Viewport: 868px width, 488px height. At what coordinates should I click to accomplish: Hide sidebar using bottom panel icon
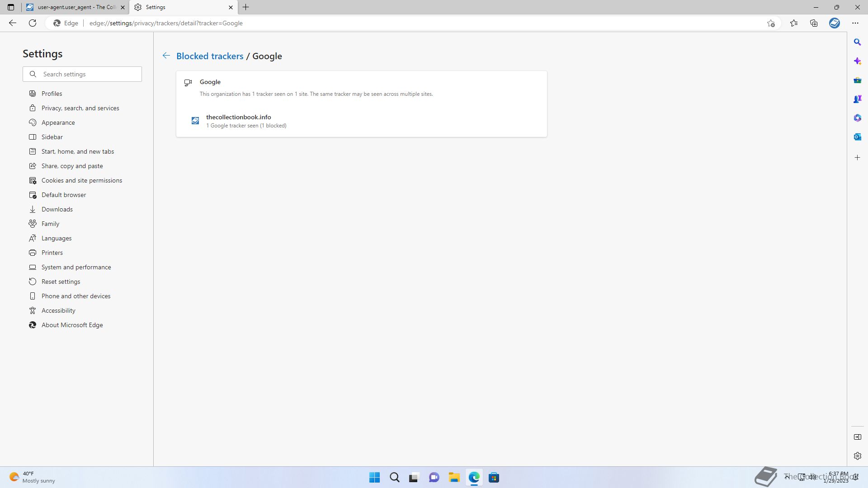(857, 437)
